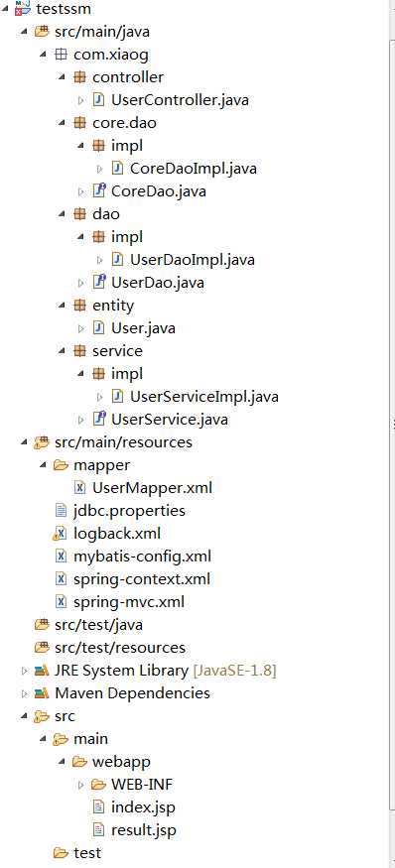
Task: Collapse the com.xiaog package
Action: tap(43, 56)
